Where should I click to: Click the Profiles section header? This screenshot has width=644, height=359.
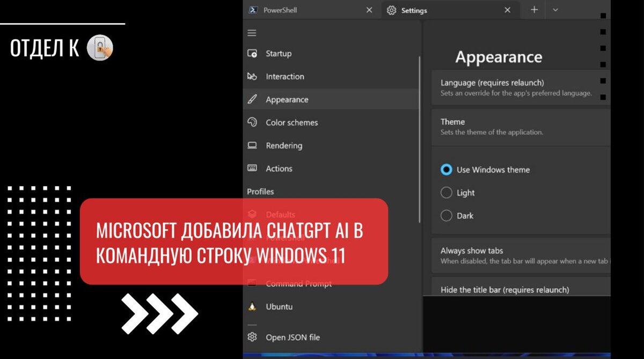(x=260, y=192)
